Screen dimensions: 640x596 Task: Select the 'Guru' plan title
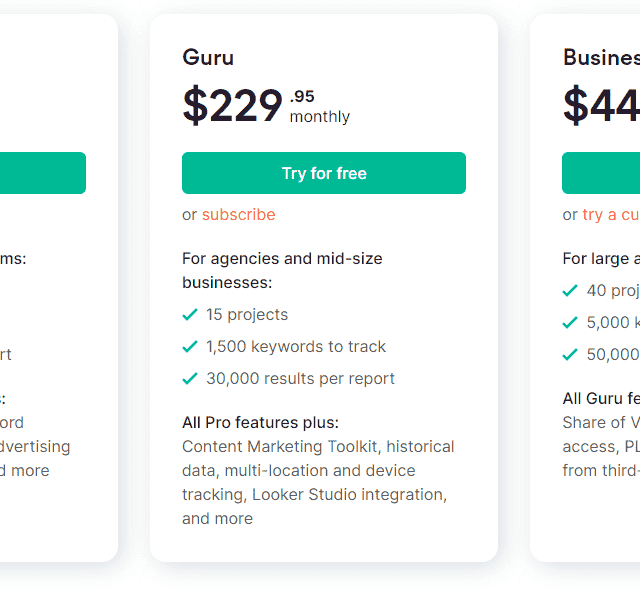[207, 57]
